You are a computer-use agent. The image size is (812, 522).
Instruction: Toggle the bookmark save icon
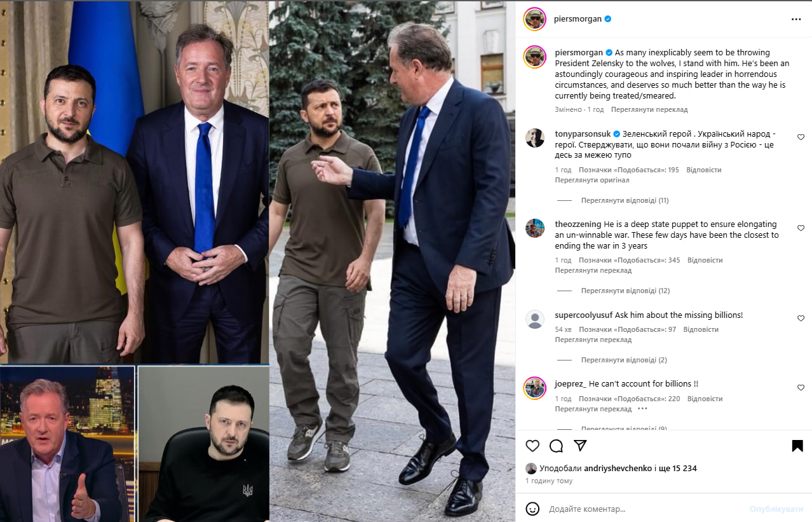(x=797, y=446)
